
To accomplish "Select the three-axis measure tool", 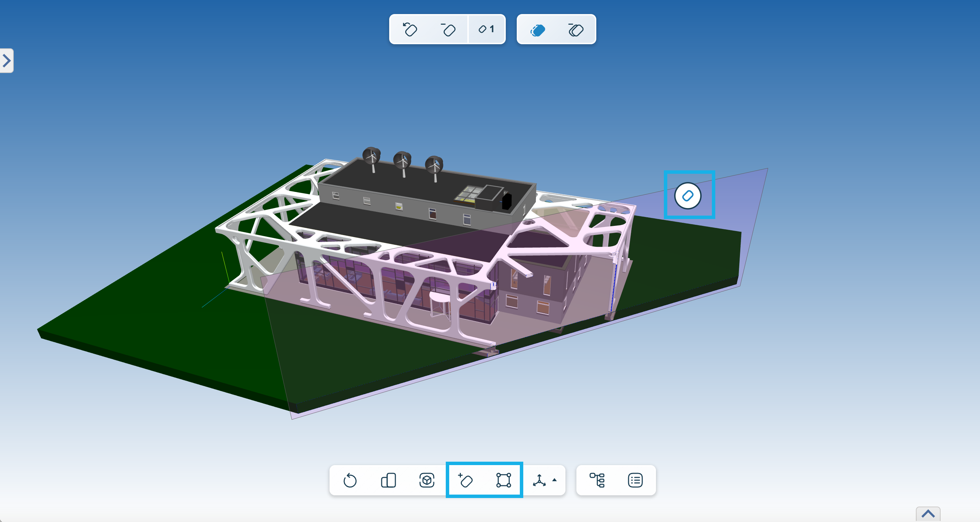I will 539,480.
